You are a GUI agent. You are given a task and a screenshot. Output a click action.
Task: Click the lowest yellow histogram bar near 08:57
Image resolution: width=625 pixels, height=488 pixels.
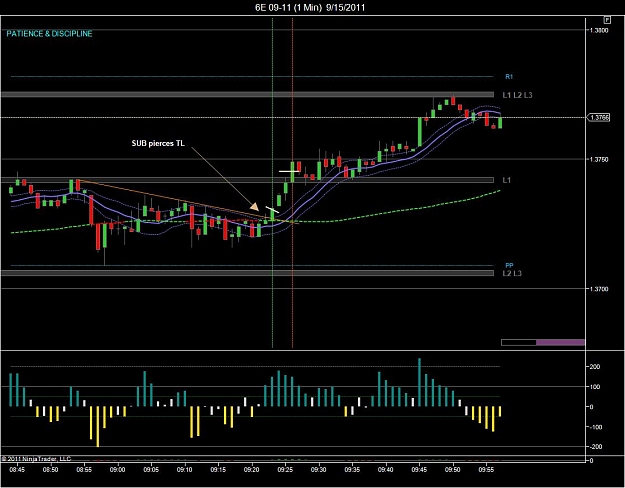(x=98, y=427)
